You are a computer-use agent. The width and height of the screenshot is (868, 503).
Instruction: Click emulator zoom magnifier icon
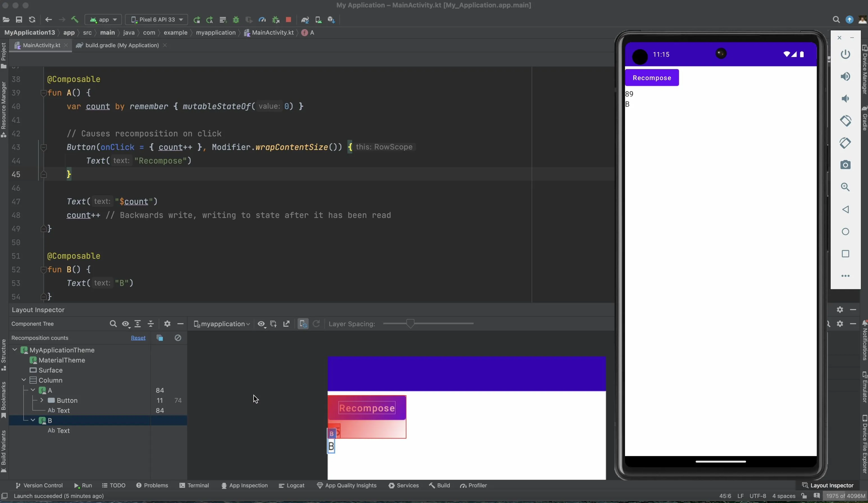tap(845, 187)
